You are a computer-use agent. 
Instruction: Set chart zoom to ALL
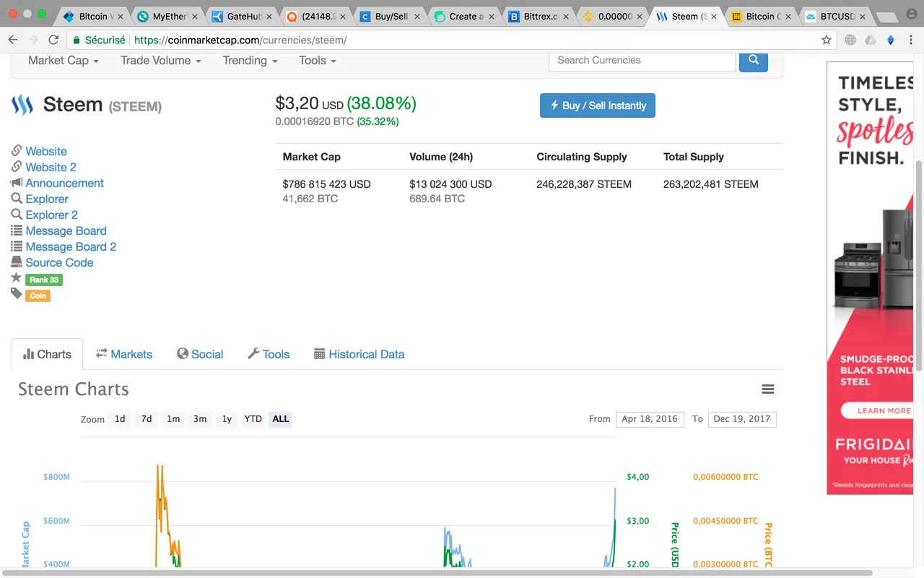pos(280,419)
